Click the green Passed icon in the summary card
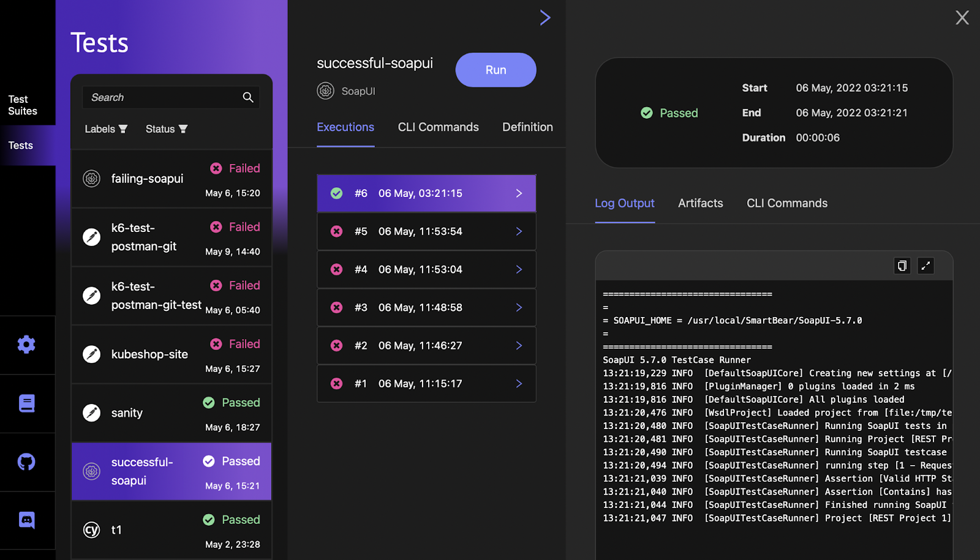 coord(647,113)
